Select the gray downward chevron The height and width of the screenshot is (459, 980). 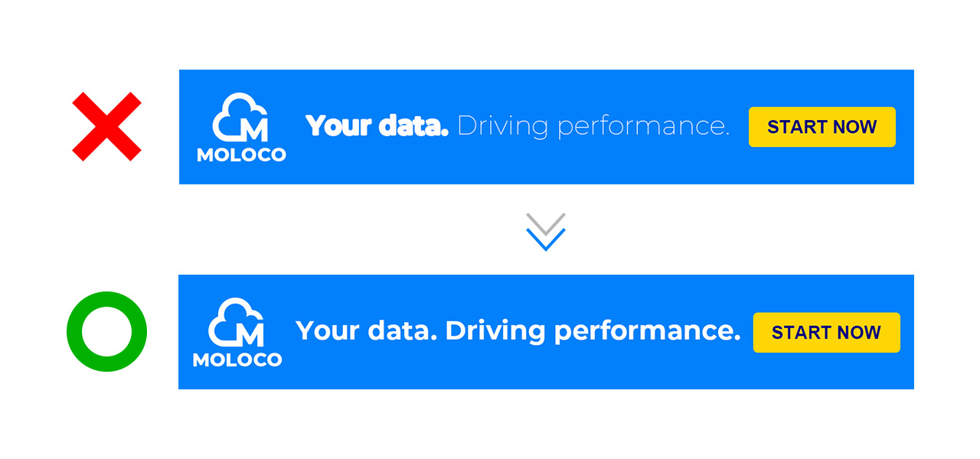pyautogui.click(x=545, y=223)
